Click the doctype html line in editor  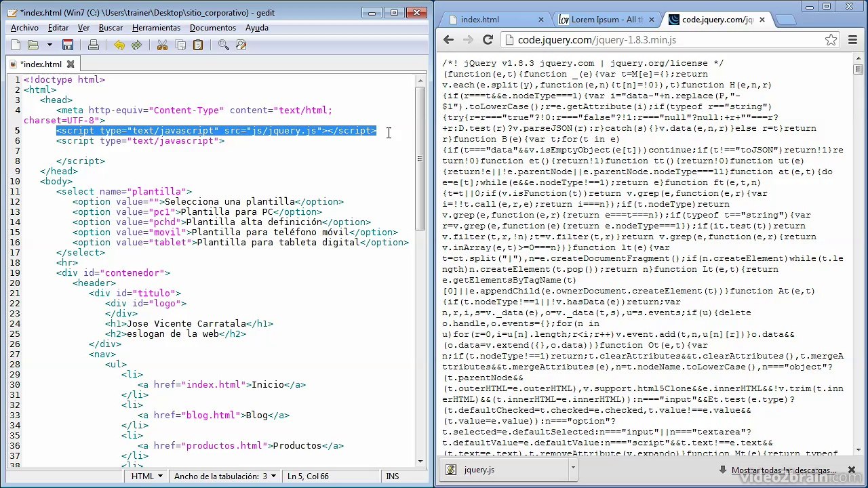[x=64, y=79]
